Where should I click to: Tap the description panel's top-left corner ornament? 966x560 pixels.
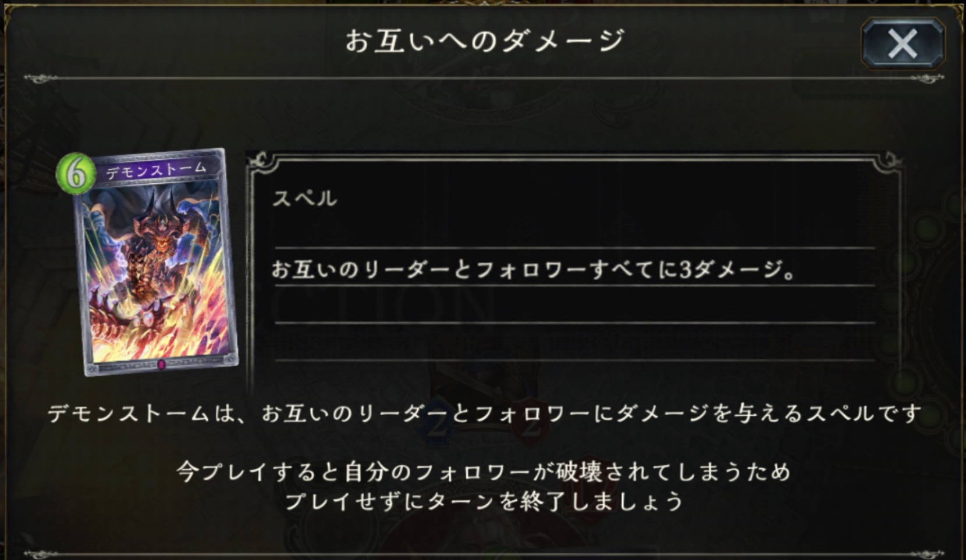265,163
